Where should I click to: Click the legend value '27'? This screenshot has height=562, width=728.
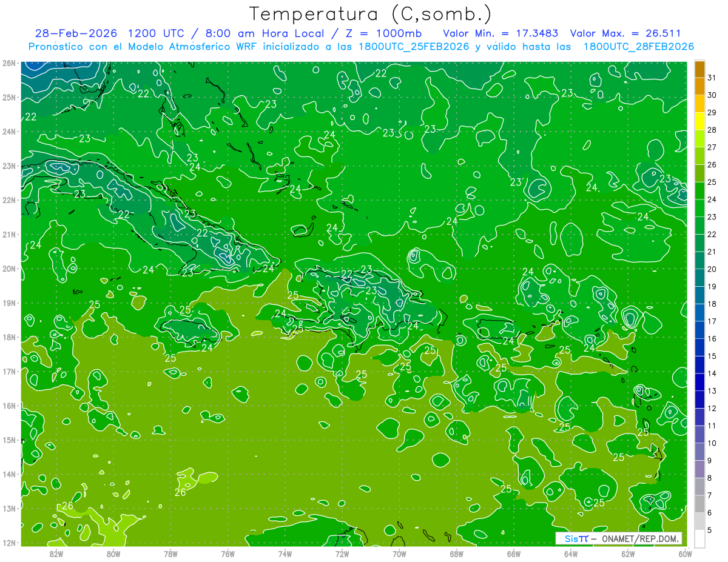pyautogui.click(x=712, y=147)
